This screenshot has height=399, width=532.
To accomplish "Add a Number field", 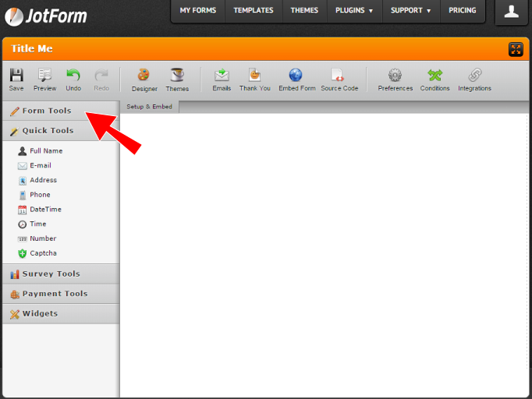I will tap(37, 238).
